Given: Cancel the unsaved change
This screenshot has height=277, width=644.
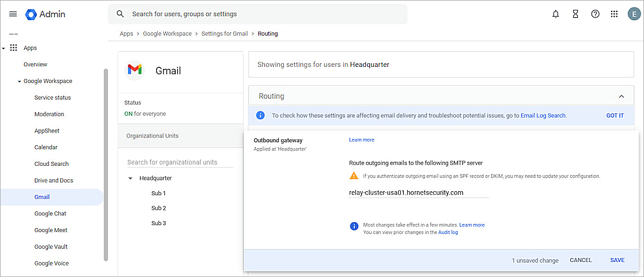Looking at the screenshot, I should point(581,260).
